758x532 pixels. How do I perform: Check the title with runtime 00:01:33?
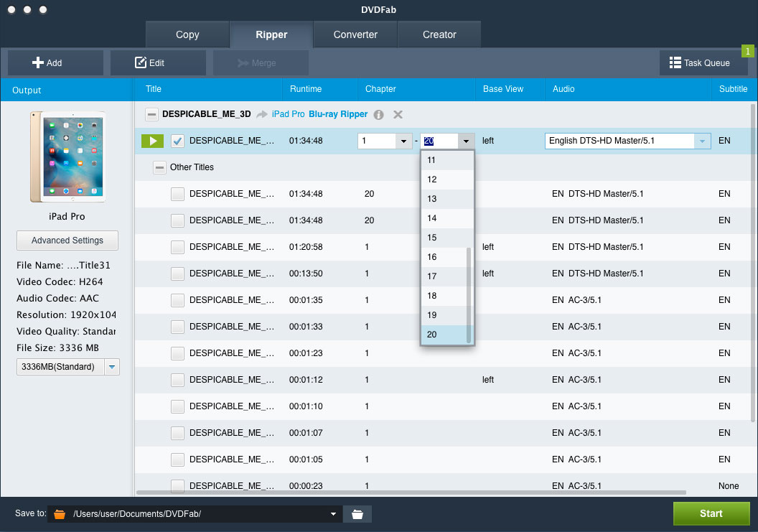coord(177,327)
